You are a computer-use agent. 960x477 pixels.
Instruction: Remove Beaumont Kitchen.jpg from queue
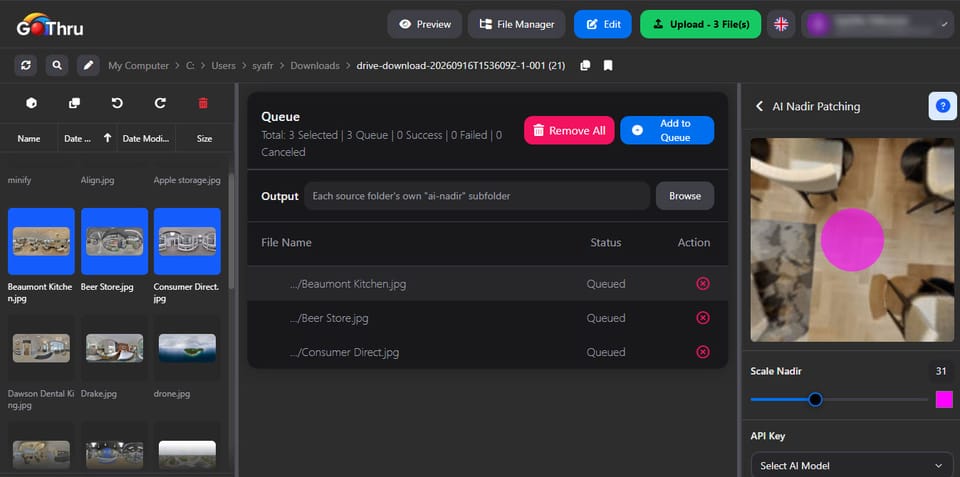(x=703, y=284)
